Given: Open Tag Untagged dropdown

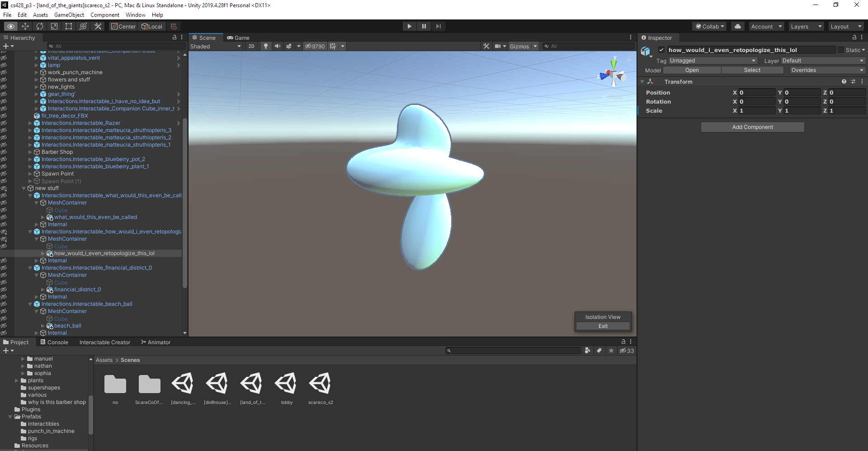Looking at the screenshot, I should point(712,61).
